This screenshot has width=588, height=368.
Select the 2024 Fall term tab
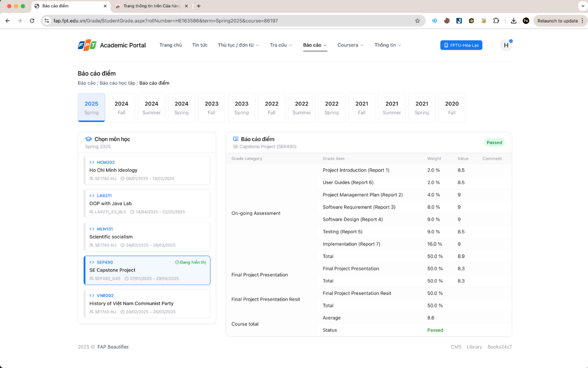pyautogui.click(x=121, y=108)
